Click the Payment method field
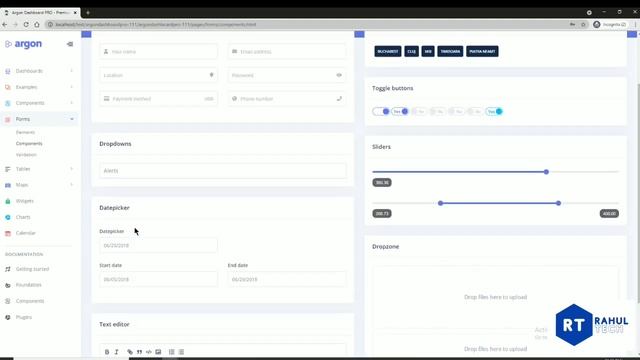 pyautogui.click(x=158, y=99)
